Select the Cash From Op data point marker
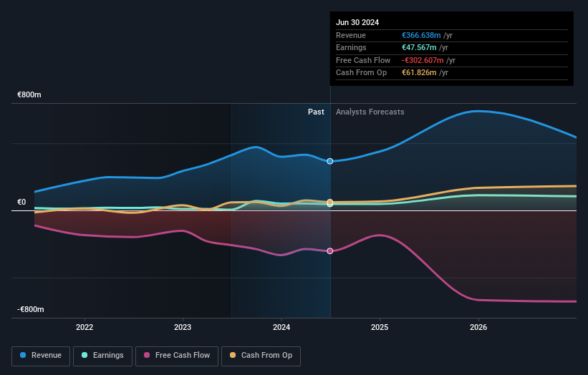The height and width of the screenshot is (375, 588). [x=329, y=202]
